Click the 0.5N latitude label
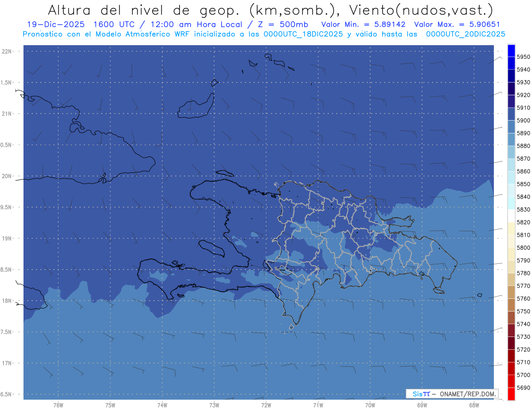 click(6, 145)
